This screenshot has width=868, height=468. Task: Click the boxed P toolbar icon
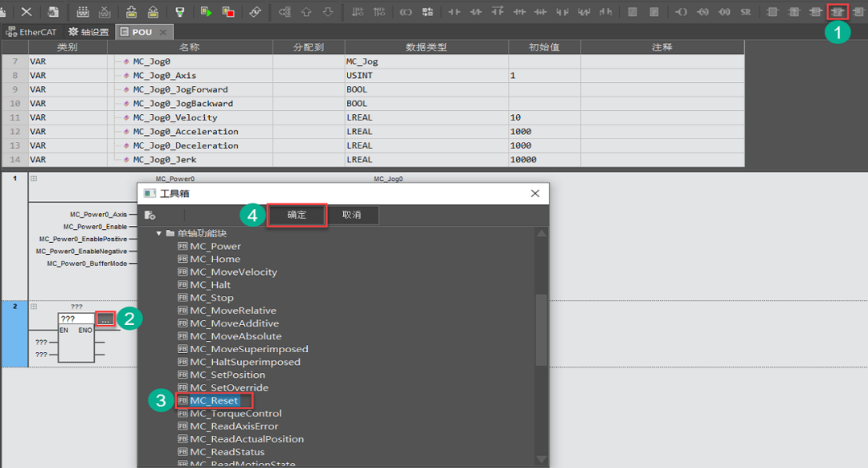tap(653, 11)
